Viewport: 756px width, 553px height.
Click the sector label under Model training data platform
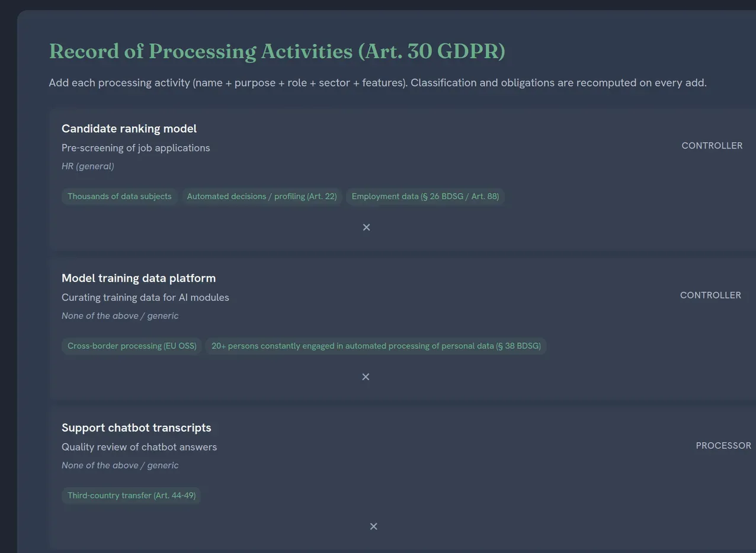120,316
